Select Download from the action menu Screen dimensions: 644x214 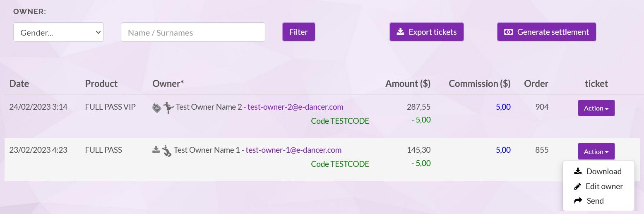598,171
